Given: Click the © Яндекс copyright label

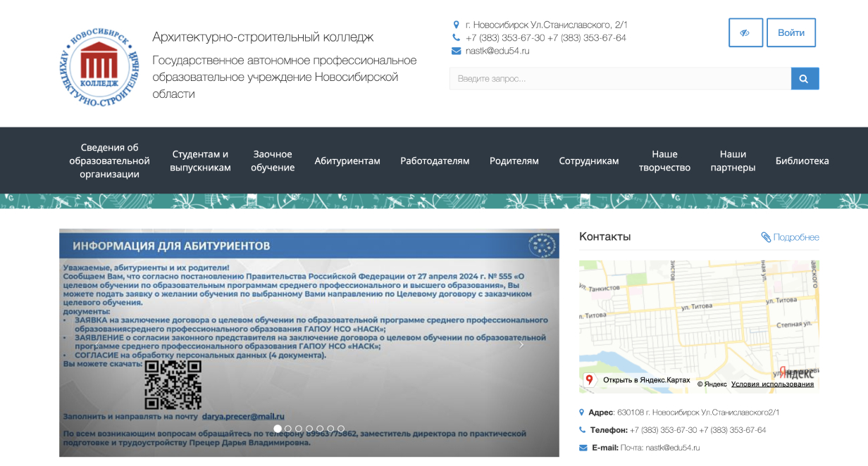Looking at the screenshot, I should click(x=712, y=384).
